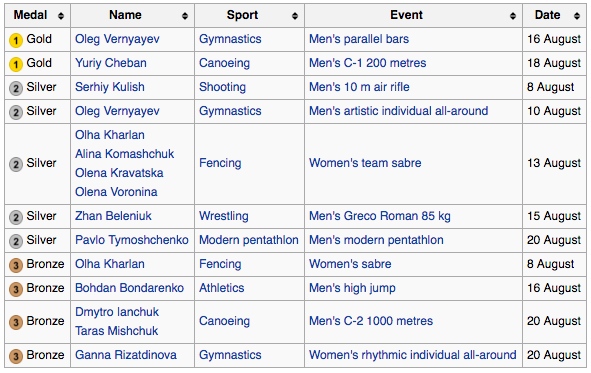This screenshot has height=373, width=591.
Task: Follow the Shooting sport link
Action: tap(222, 87)
